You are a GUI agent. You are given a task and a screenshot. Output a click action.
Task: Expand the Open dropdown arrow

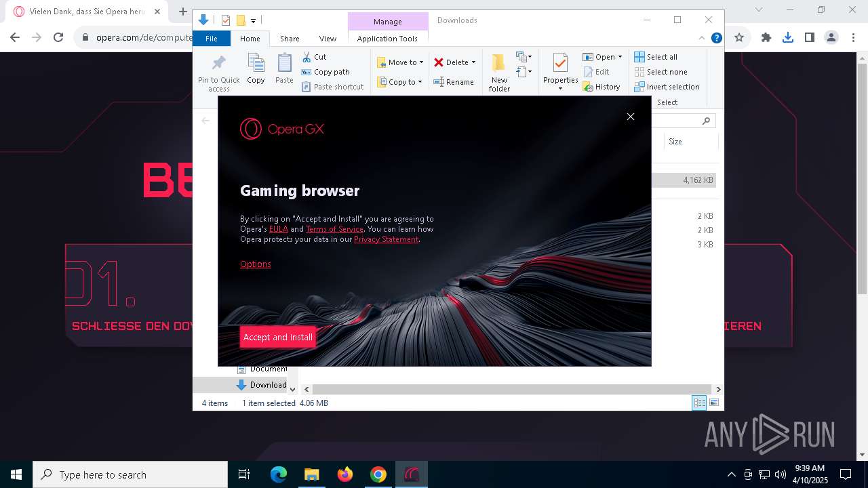pos(620,57)
